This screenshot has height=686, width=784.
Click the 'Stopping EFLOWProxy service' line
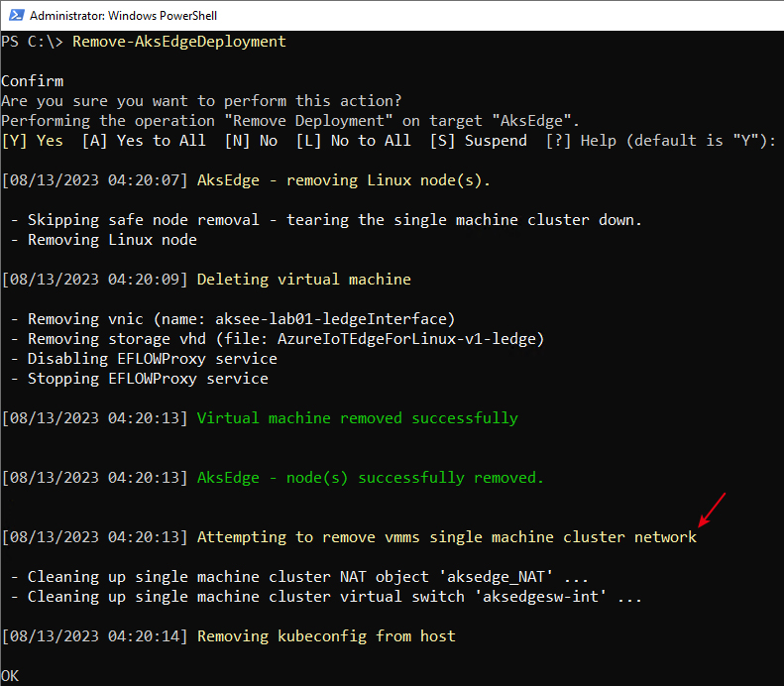140,379
